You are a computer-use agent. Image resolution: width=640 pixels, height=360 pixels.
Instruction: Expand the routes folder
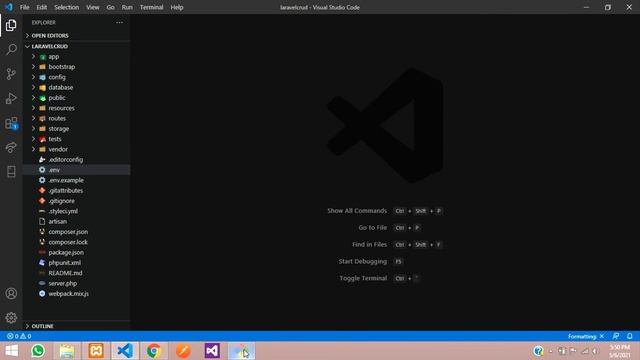click(76, 118)
